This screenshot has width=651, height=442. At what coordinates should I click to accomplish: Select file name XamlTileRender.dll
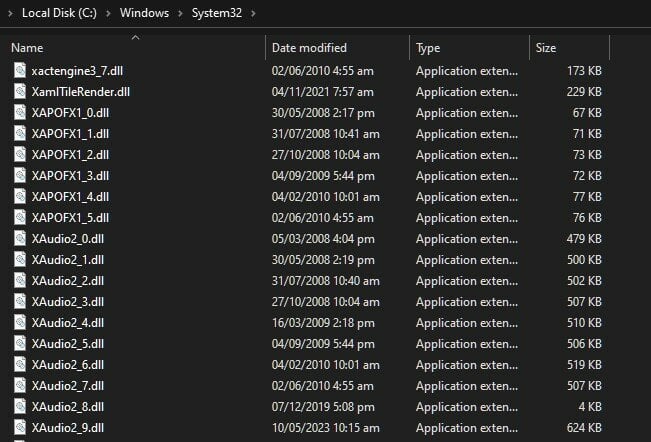click(x=81, y=91)
